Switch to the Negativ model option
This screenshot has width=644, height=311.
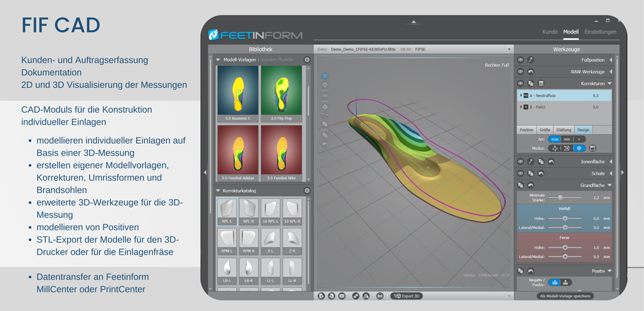click(x=555, y=282)
